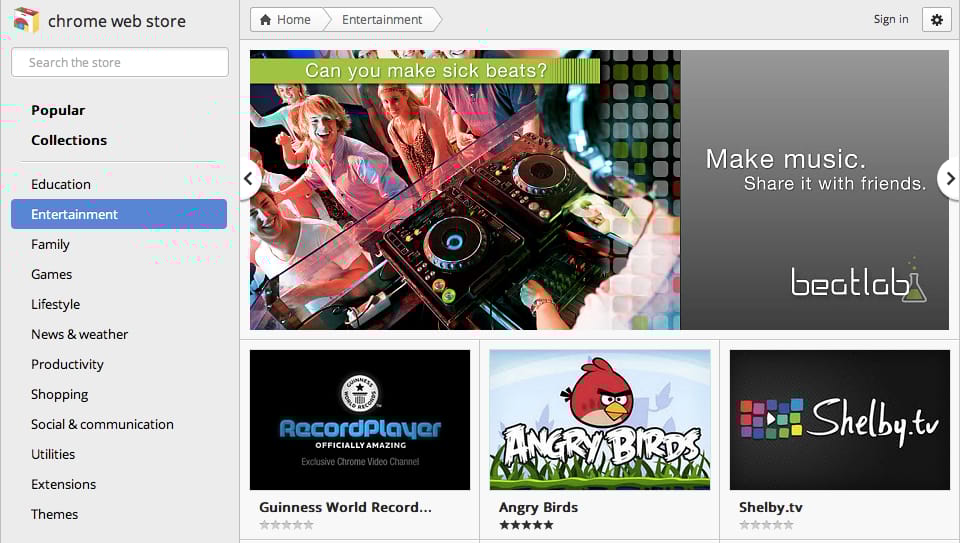This screenshot has width=962, height=543.
Task: Select the Education category
Action: click(x=61, y=184)
